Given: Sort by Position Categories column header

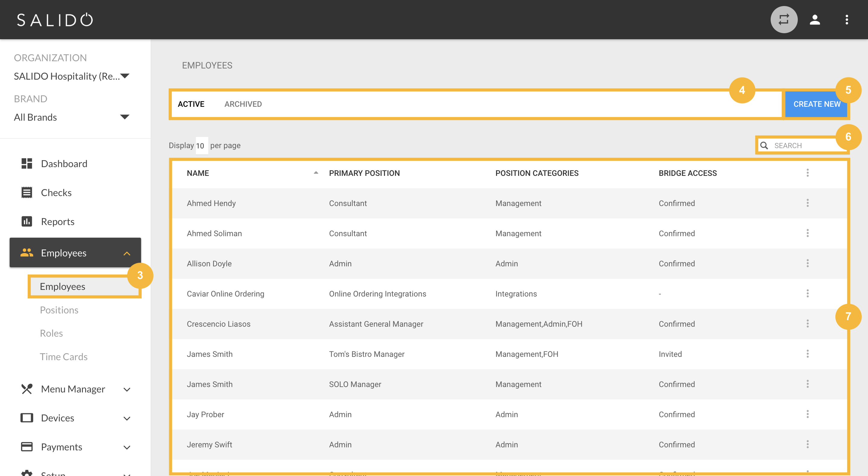Looking at the screenshot, I should coord(537,173).
